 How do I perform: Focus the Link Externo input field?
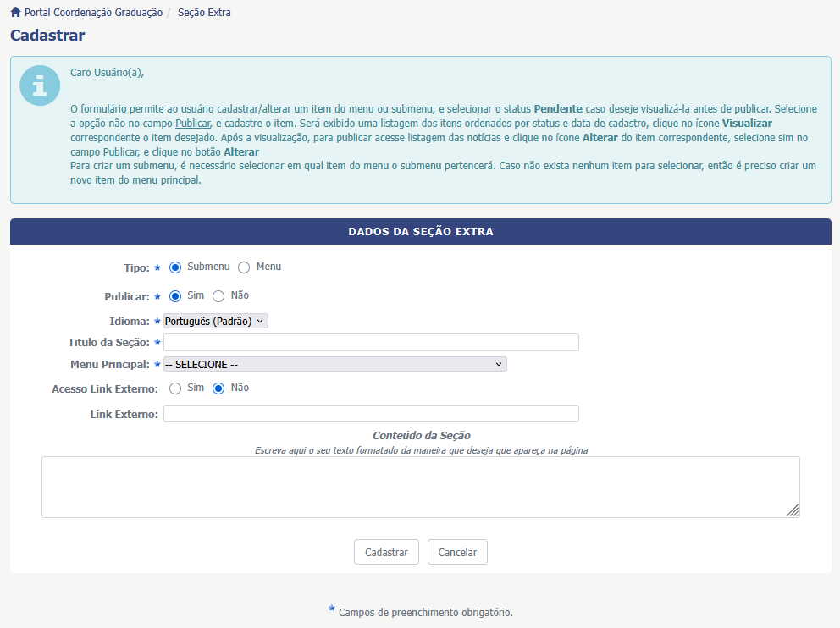(x=371, y=414)
